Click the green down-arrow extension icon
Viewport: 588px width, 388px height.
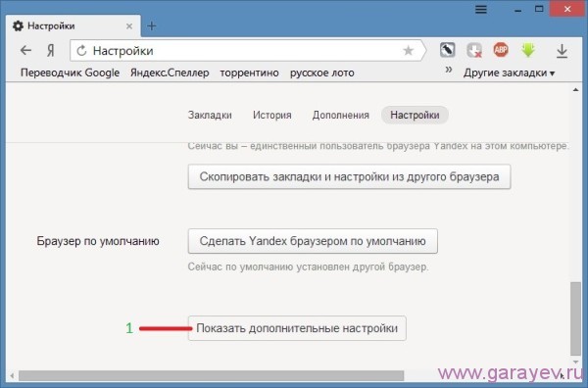pos(528,50)
